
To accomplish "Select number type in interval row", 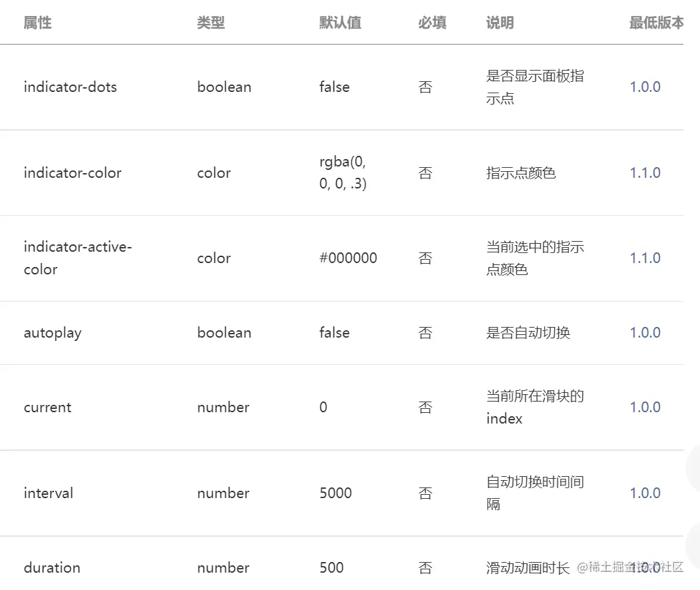I will [223, 493].
